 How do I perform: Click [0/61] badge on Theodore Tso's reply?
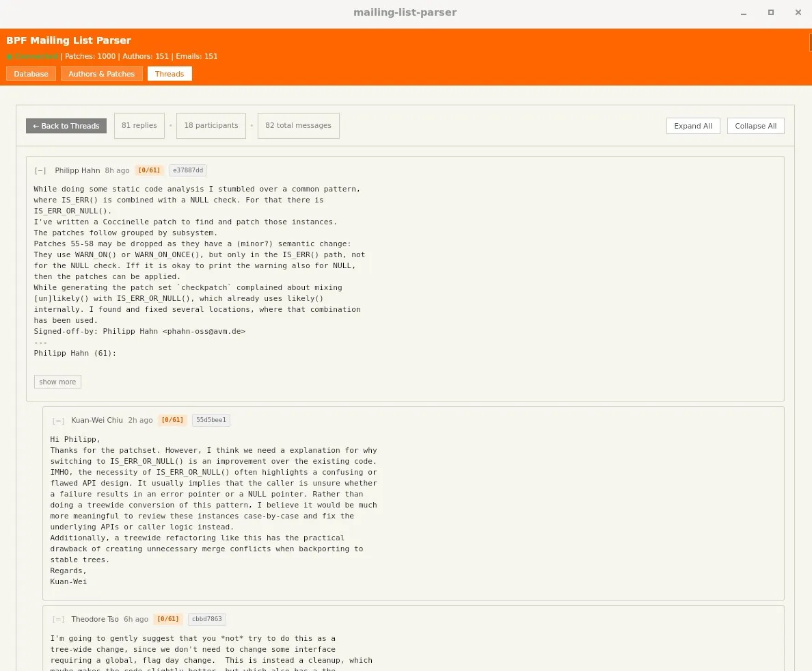pos(167,620)
